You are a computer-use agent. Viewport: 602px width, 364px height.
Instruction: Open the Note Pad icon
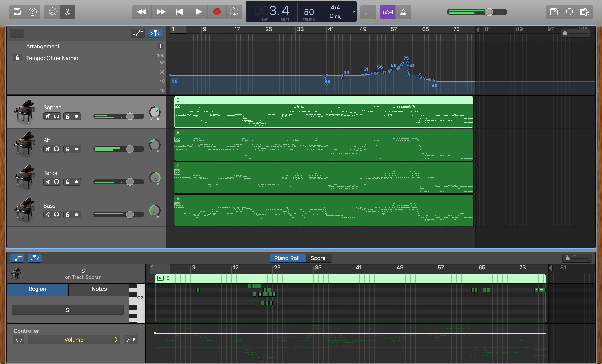(x=554, y=12)
